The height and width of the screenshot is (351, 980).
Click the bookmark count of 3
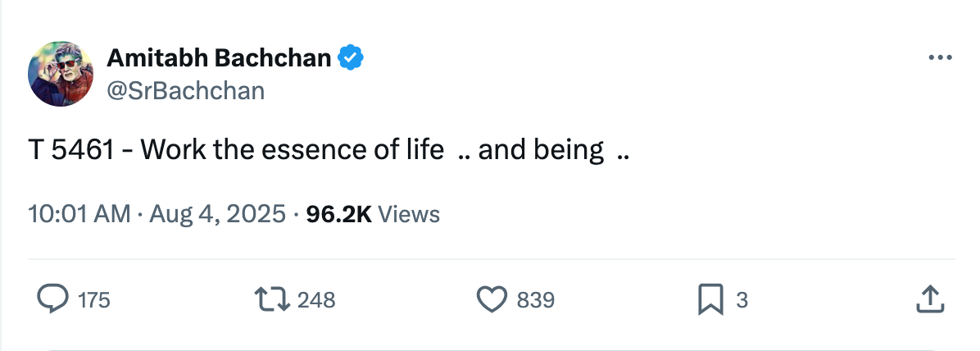(742, 301)
